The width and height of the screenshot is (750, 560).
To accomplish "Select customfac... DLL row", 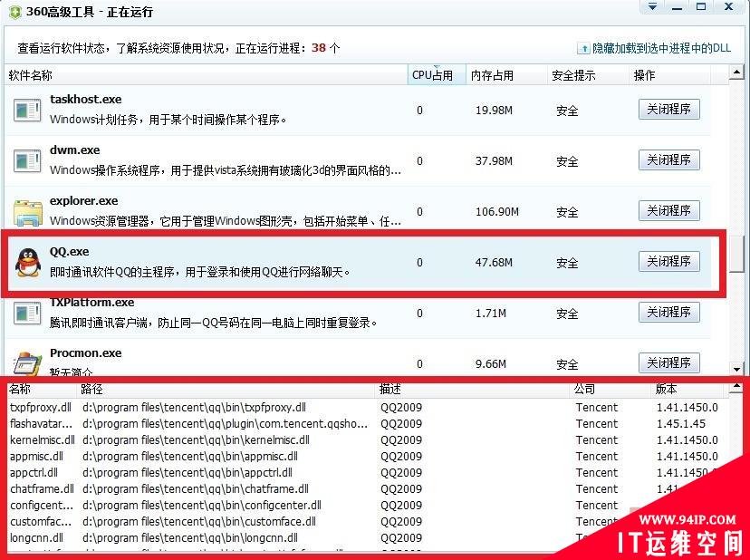I will (x=41, y=521).
